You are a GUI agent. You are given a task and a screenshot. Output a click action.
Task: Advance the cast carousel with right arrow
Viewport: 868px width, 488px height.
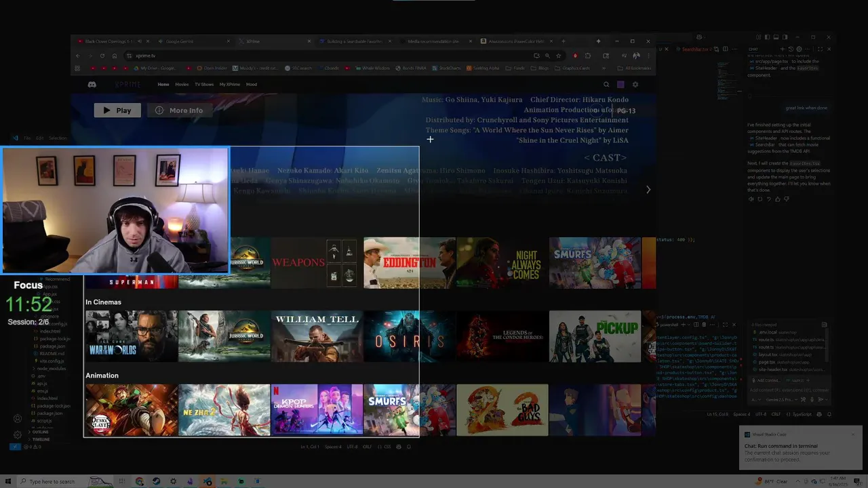tap(648, 190)
